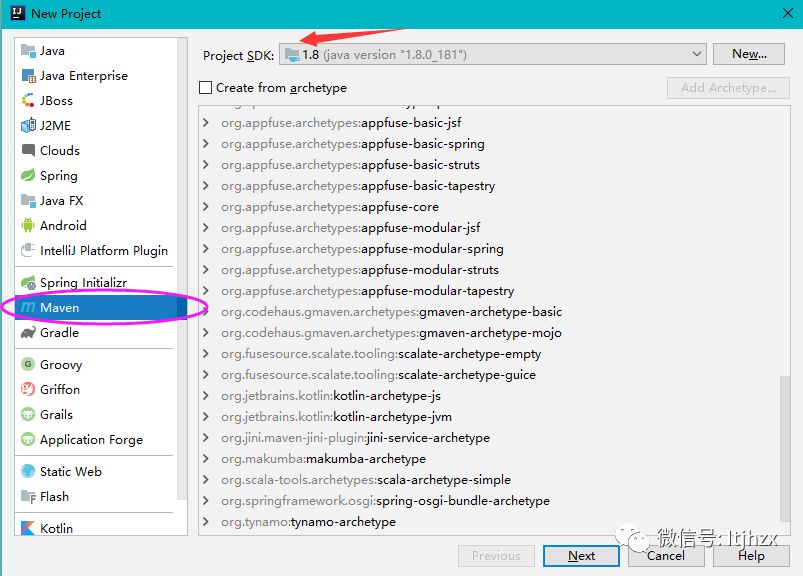Screen dimensions: 803x576
Task: Click the Cancel button
Action: click(x=666, y=556)
